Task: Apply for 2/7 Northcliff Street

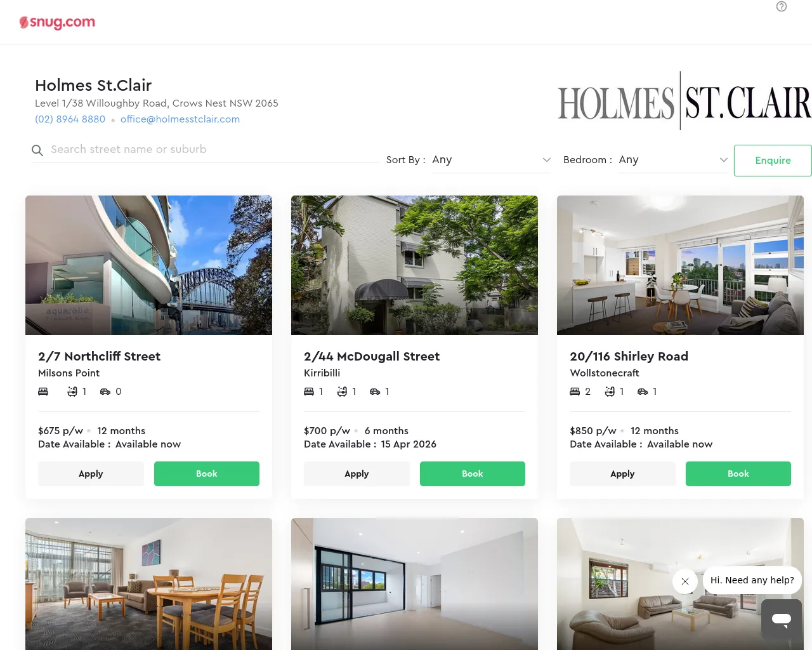Action: click(91, 474)
